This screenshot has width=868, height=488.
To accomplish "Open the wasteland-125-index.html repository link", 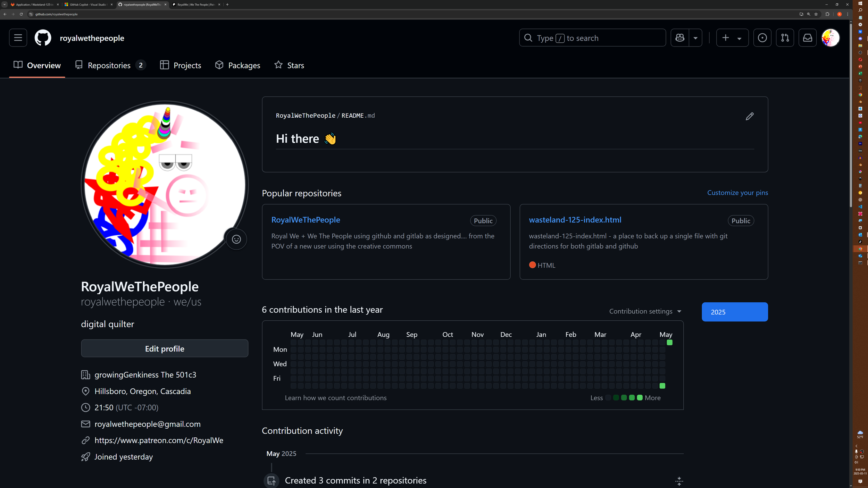I will (x=575, y=220).
